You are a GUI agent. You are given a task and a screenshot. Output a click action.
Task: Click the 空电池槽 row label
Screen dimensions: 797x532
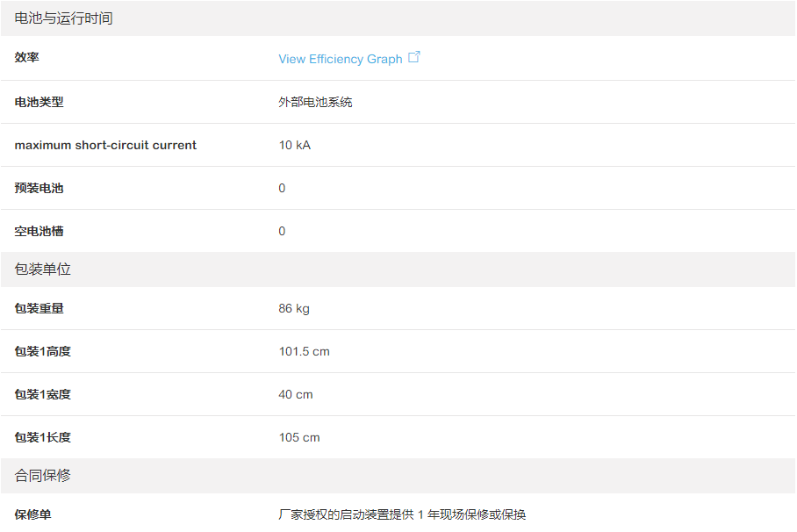tap(39, 231)
